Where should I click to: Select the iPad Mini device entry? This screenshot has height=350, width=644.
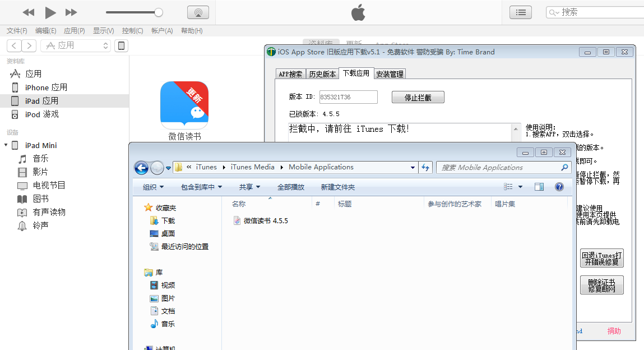point(41,145)
